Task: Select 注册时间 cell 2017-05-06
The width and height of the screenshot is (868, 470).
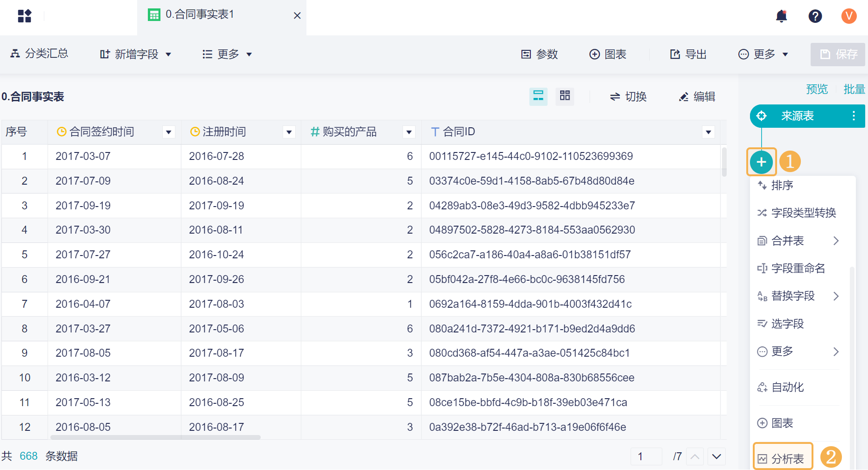Action: click(241, 329)
